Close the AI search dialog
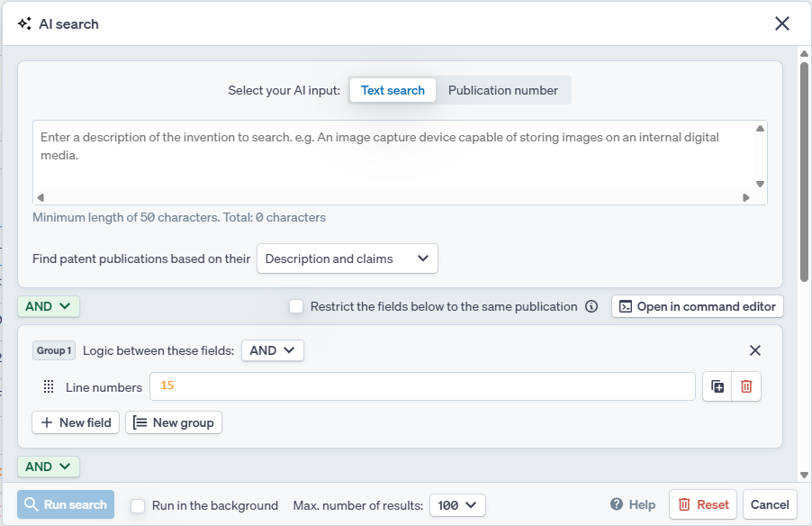This screenshot has height=526, width=812. [x=782, y=23]
